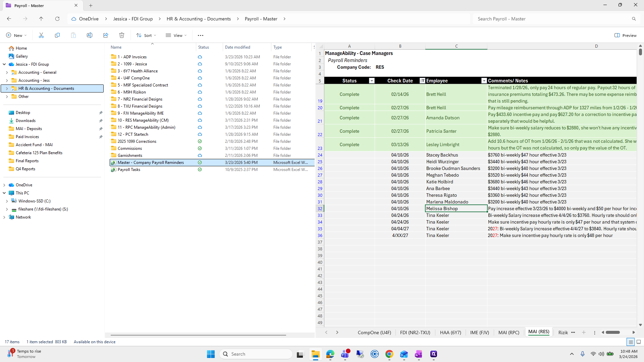Switch to large thumbnails view icon
Viewport: 644px width, 362px height.
tap(639, 342)
